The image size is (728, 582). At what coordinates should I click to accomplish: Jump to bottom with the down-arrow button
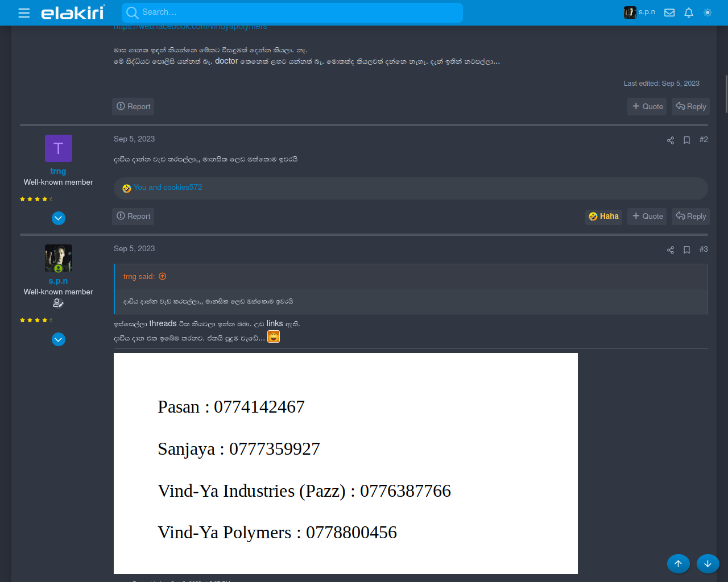[708, 564]
